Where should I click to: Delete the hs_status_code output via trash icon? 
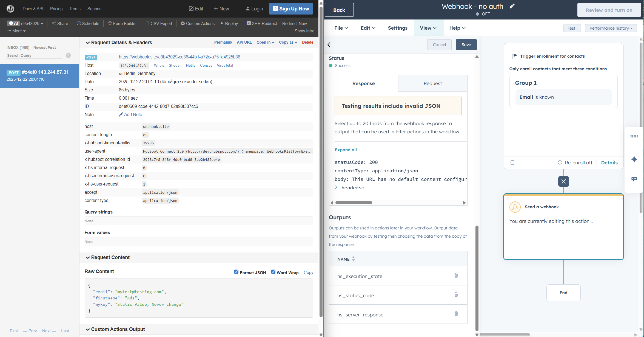point(456,294)
